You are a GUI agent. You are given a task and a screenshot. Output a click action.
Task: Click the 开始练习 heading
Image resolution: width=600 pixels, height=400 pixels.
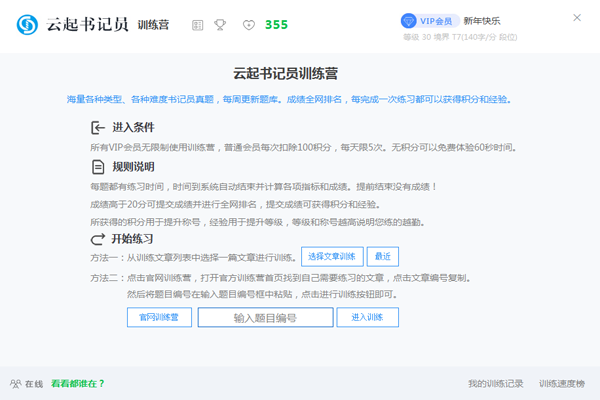[x=132, y=239]
